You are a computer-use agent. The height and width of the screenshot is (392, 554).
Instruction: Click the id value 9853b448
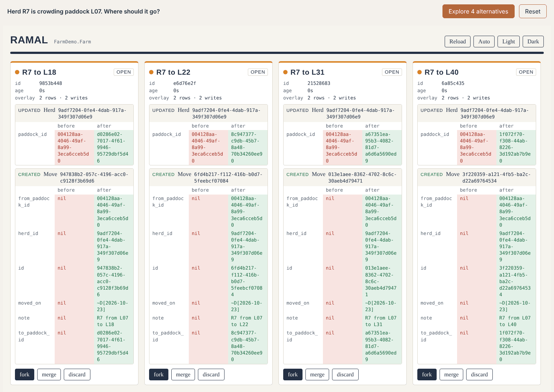click(51, 83)
